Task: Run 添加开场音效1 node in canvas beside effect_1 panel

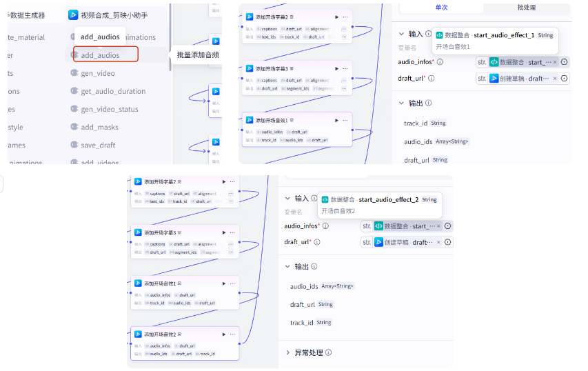Action: click(337, 121)
